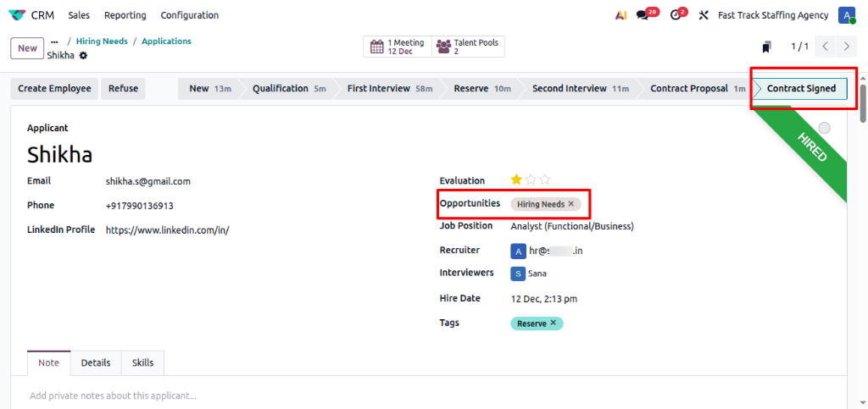Open the Reporting menu
The image size is (868, 409).
[125, 15]
